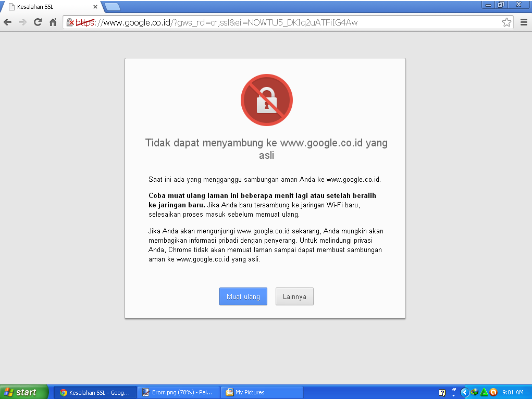The height and width of the screenshot is (399, 532).
Task: Click the forward navigation arrow
Action: point(22,22)
